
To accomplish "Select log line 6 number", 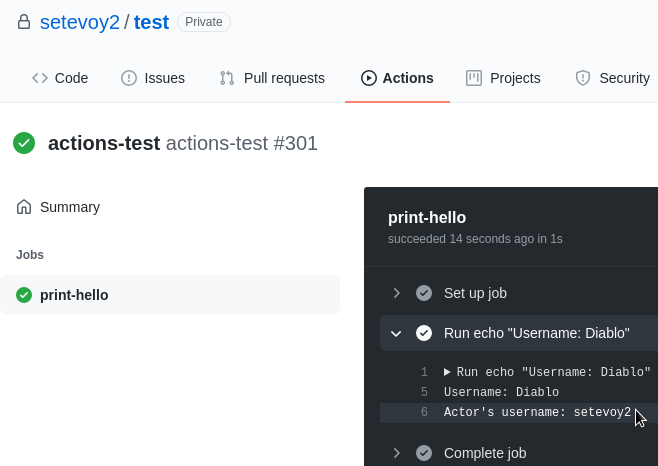I will [424, 412].
